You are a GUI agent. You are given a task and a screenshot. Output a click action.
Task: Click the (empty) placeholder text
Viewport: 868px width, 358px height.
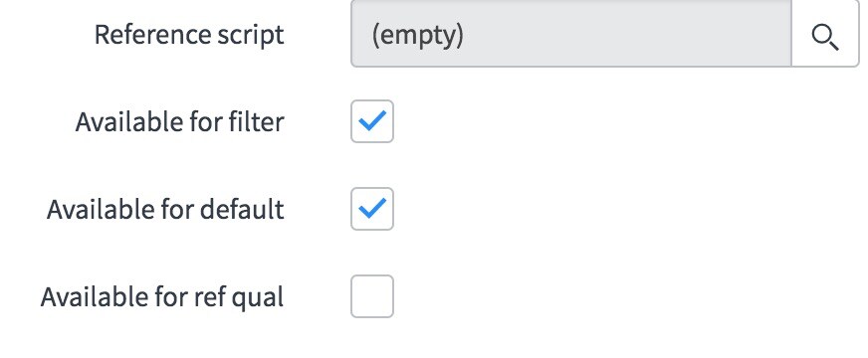coord(417,36)
